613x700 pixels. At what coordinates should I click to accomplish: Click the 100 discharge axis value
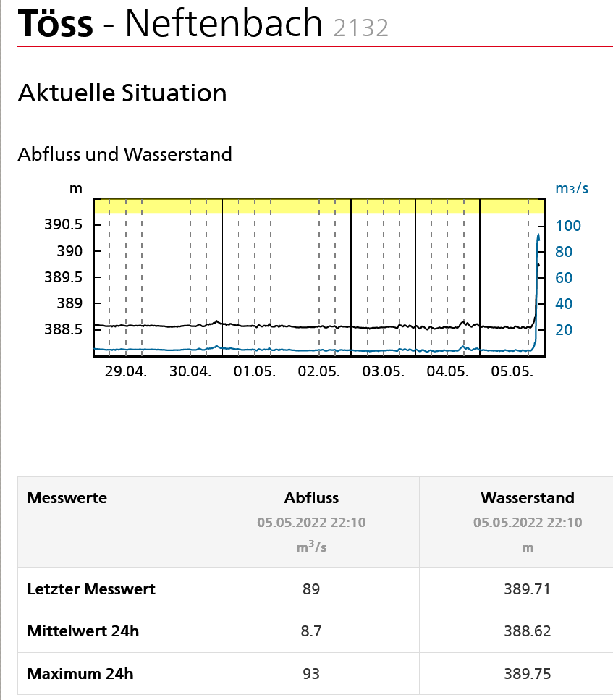coord(568,226)
